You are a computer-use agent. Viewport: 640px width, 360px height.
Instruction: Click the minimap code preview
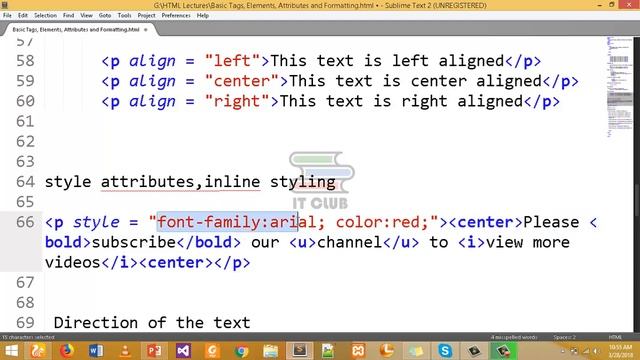click(619, 87)
